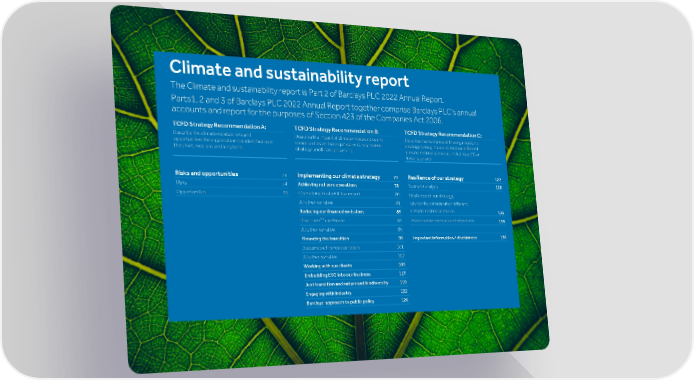The width and height of the screenshot is (694, 380).
Task: Select "Important information / disclaimers" entry
Action: tap(459, 238)
